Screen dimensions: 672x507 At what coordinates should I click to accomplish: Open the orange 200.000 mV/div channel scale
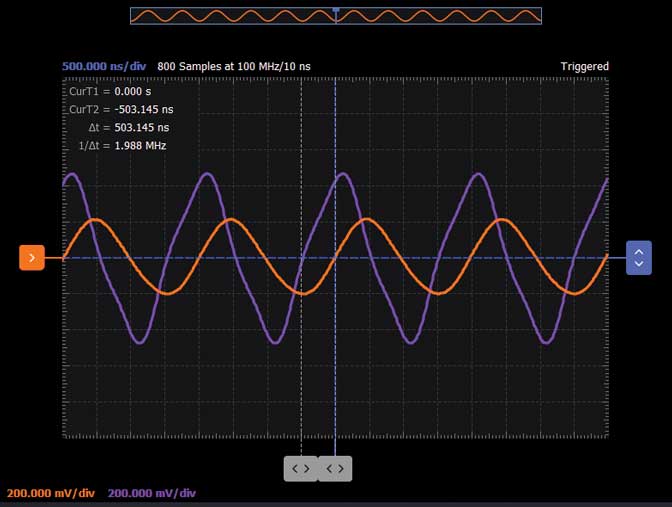coord(51,493)
